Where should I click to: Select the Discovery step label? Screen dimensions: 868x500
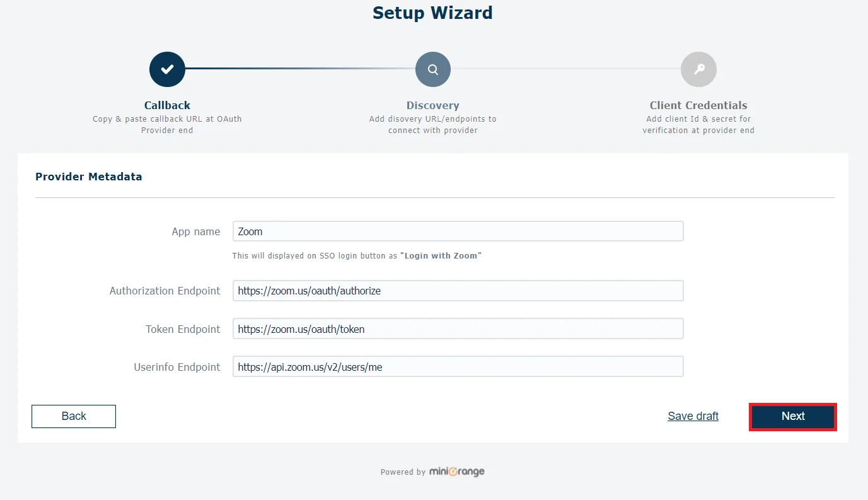click(x=433, y=105)
